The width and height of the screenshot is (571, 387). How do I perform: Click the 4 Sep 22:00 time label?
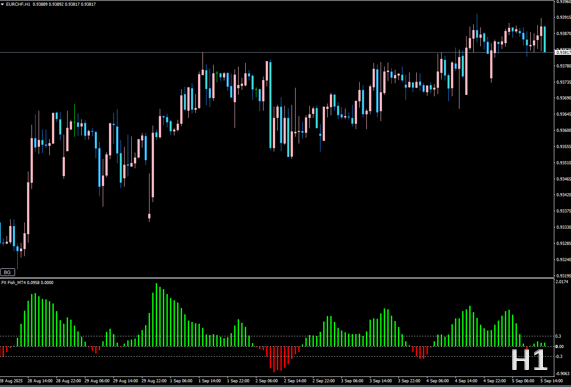[494, 381]
